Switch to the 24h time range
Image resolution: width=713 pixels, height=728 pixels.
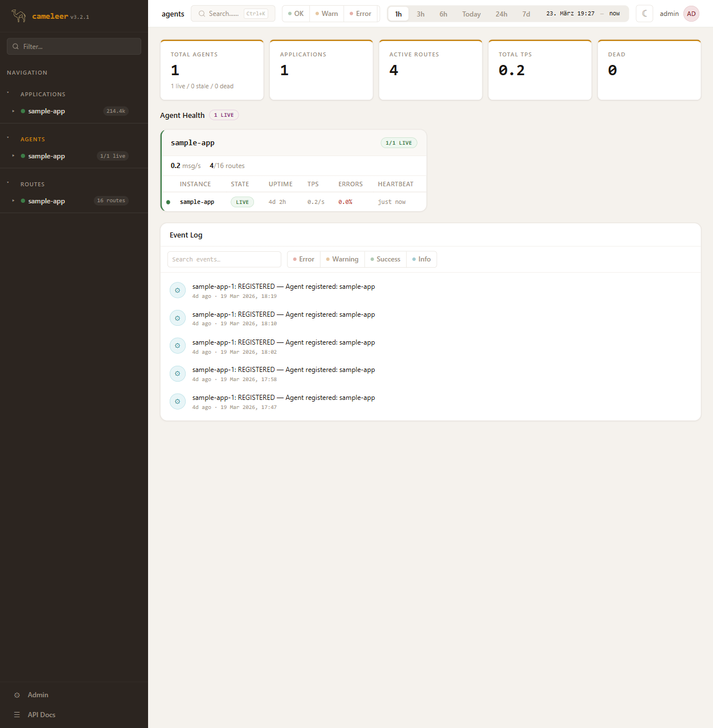tap(501, 14)
